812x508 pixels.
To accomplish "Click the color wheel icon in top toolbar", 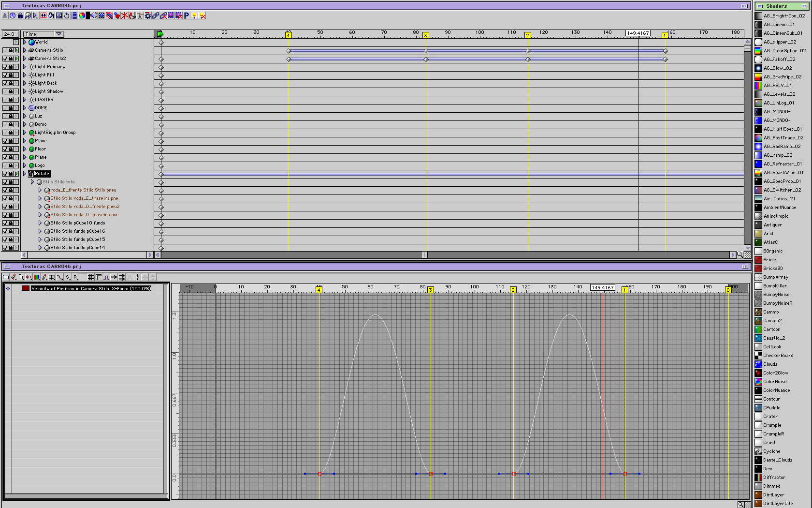I will click(82, 15).
